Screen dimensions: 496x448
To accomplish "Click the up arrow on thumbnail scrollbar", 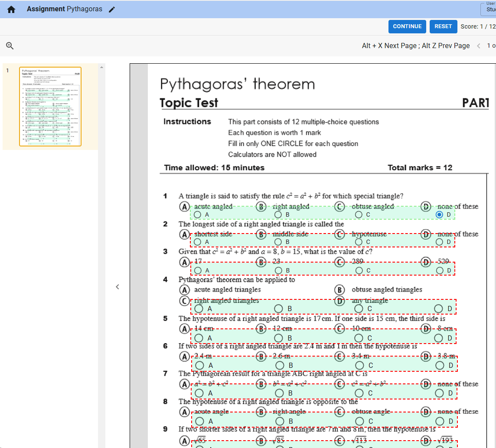I will pyautogui.click(x=101, y=67).
